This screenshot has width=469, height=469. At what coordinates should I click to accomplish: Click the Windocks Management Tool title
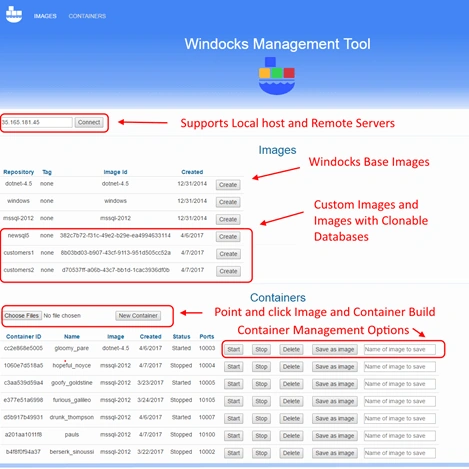(277, 44)
